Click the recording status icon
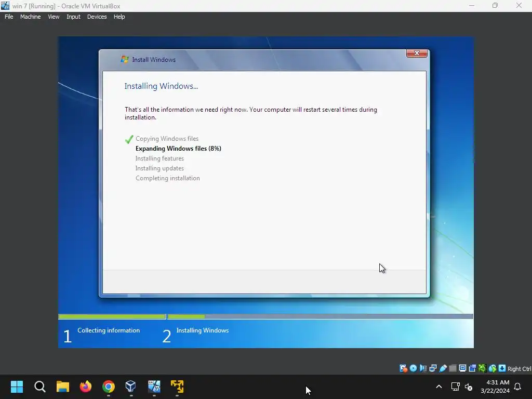Screen dimensions: 532x399 (472, 368)
